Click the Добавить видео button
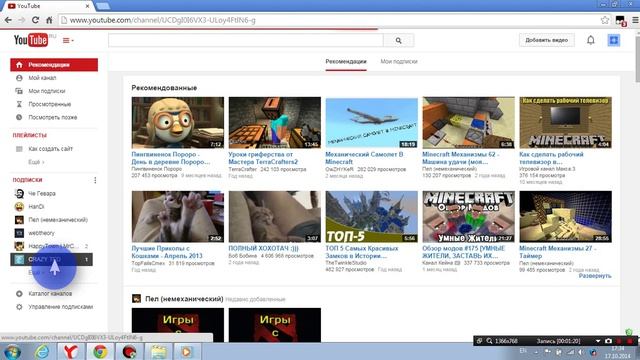Image resolution: width=640 pixels, height=360 pixels. click(546, 40)
